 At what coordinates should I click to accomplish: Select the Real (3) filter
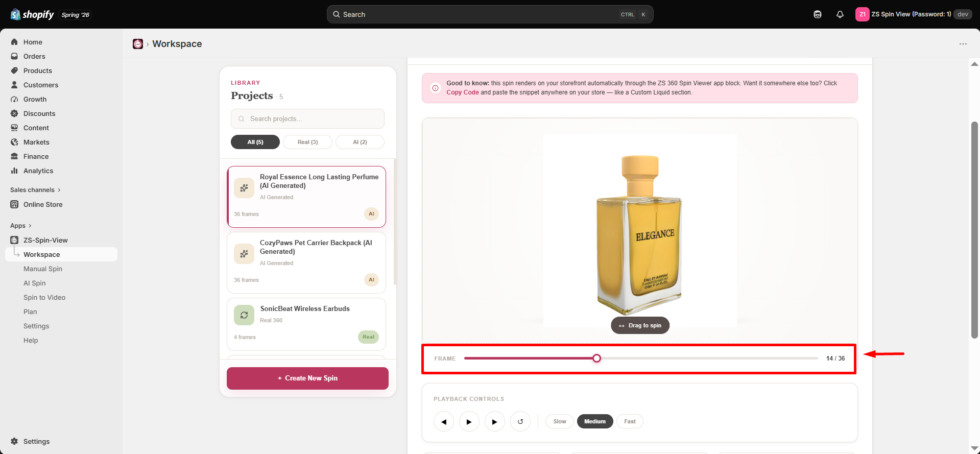307,142
